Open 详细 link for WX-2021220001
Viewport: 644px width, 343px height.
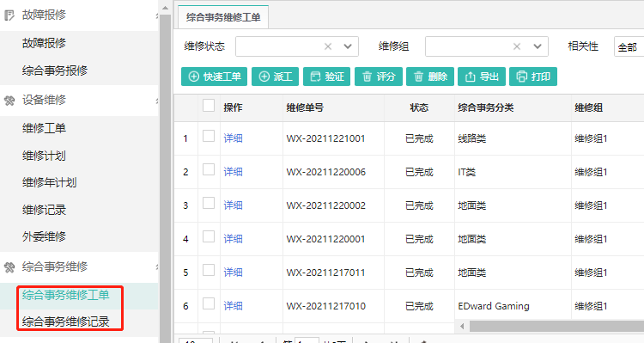pos(233,238)
